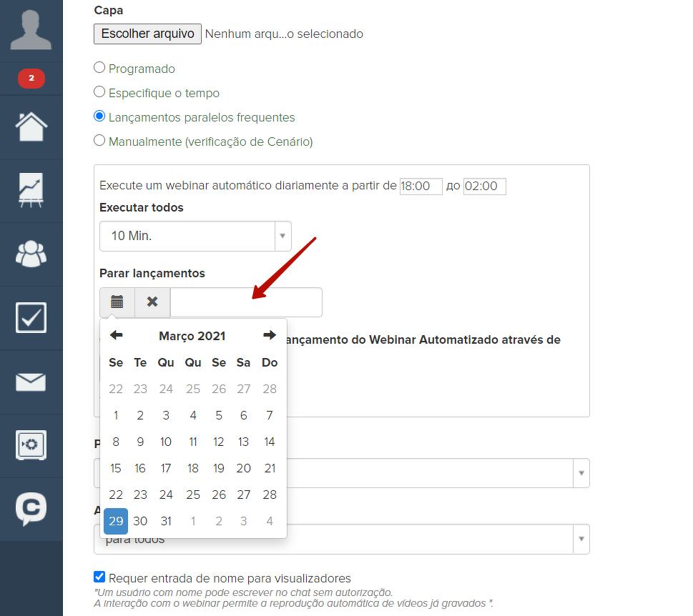Viewport: 693px width, 616px height.
Task: Open the user profile avatar icon
Action: click(31, 30)
